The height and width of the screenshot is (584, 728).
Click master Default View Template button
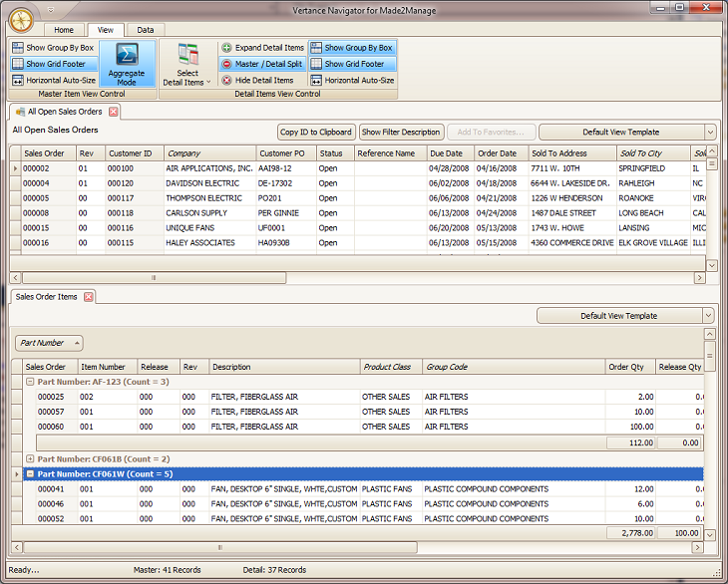(621, 132)
